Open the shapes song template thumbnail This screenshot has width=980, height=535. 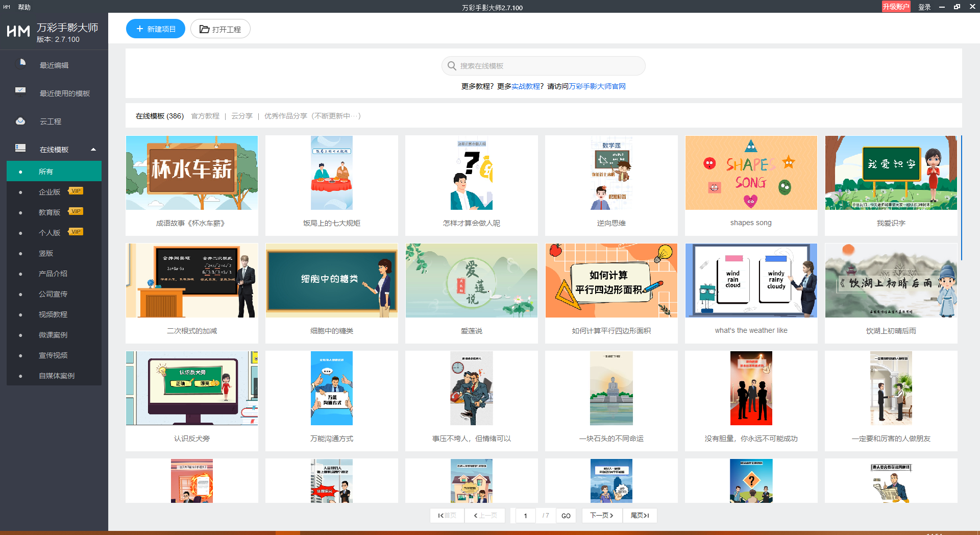(x=751, y=173)
